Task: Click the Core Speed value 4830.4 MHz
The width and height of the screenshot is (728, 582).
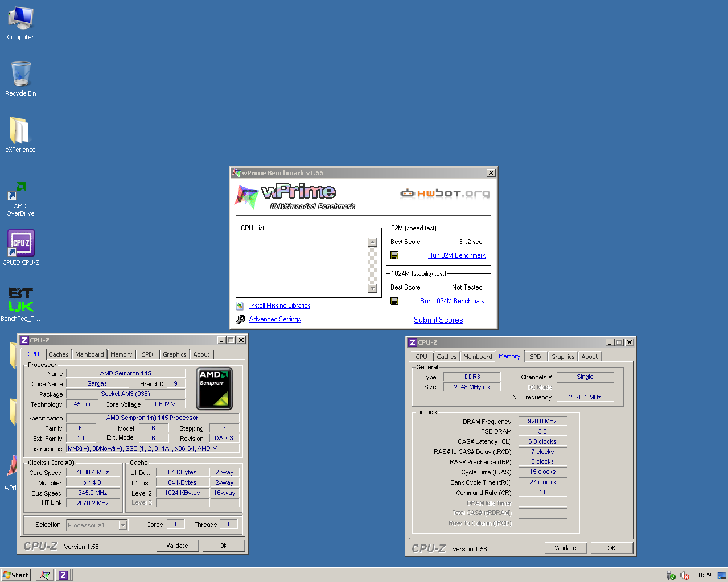Action: click(93, 472)
